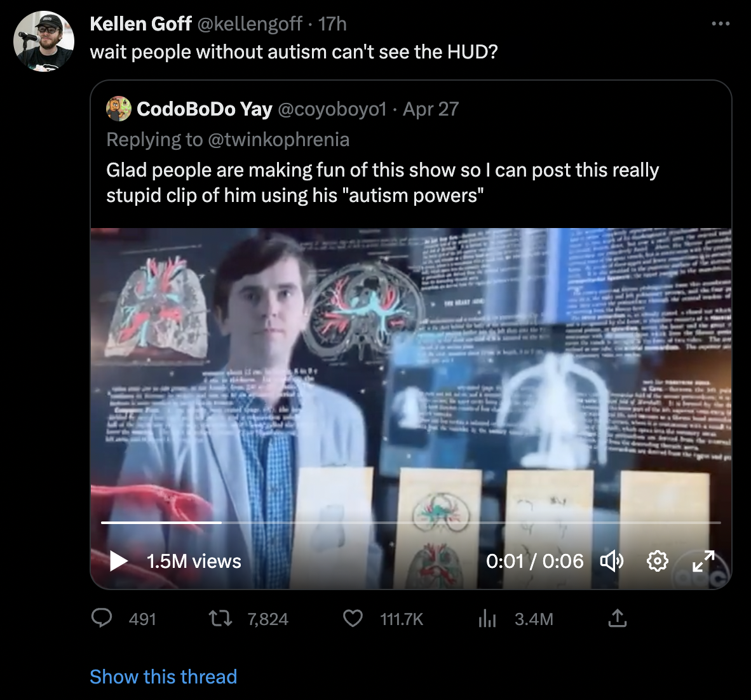Click Show this thread link
Screen dimensions: 751x700
163,676
